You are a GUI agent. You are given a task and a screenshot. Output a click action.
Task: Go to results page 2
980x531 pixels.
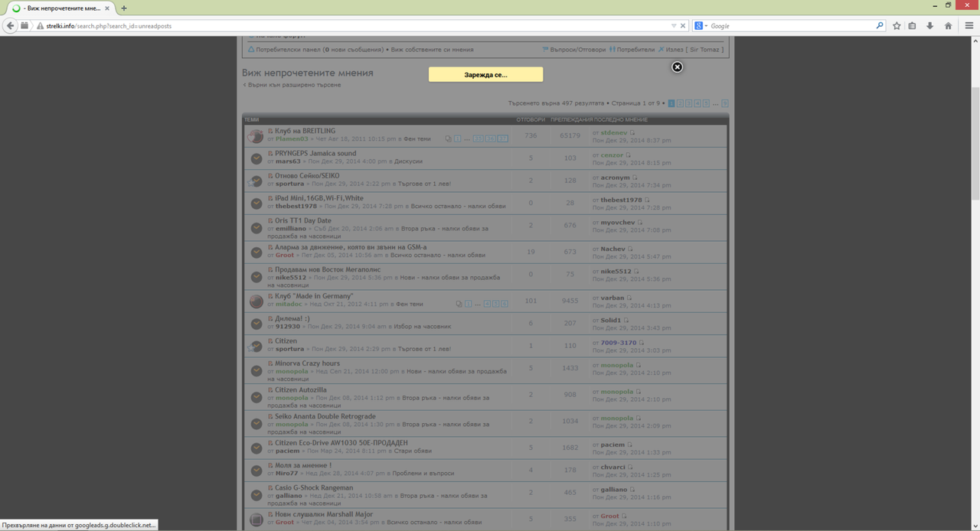click(681, 103)
